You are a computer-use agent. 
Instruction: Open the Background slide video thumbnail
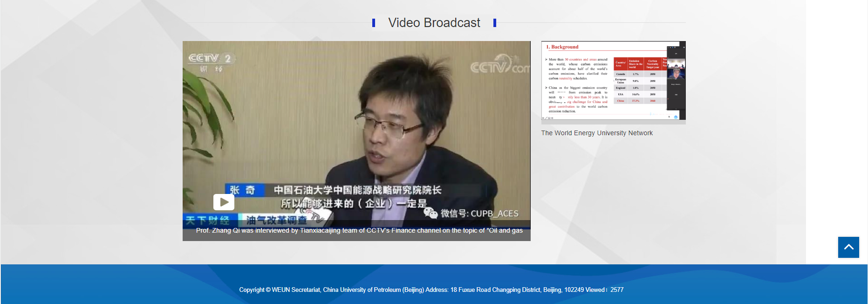(x=613, y=82)
